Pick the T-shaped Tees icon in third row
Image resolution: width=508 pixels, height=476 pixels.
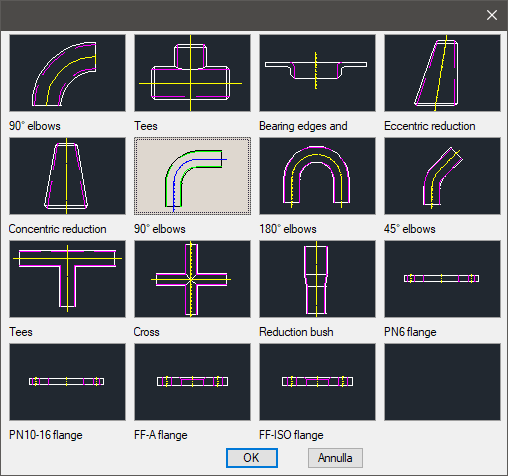pyautogui.click(x=67, y=279)
